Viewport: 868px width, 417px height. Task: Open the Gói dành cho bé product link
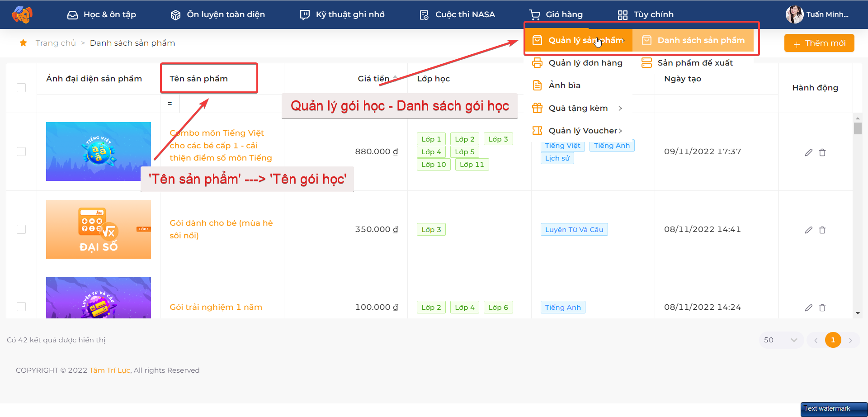coord(221,229)
